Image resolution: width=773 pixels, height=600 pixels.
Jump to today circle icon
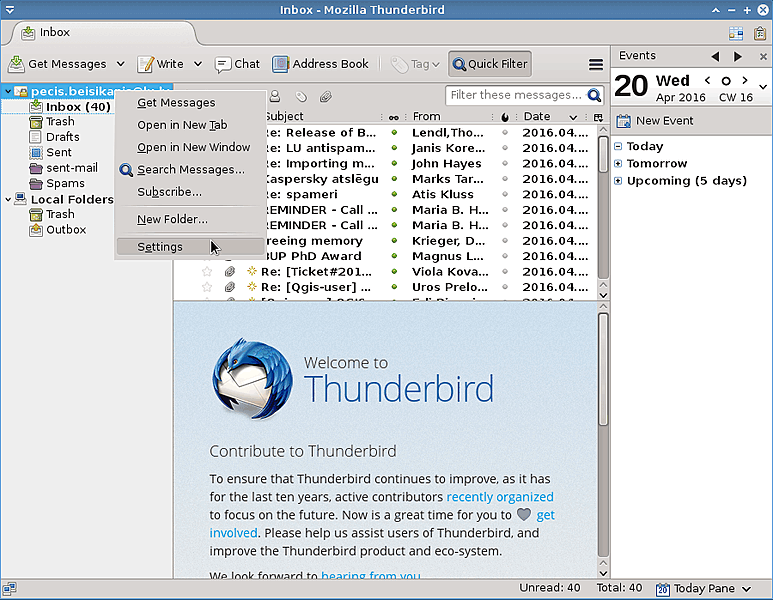726,81
